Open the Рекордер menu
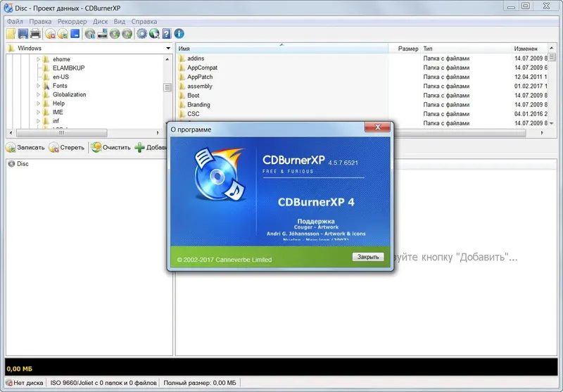Viewport: 563px width, 392px height. click(72, 22)
